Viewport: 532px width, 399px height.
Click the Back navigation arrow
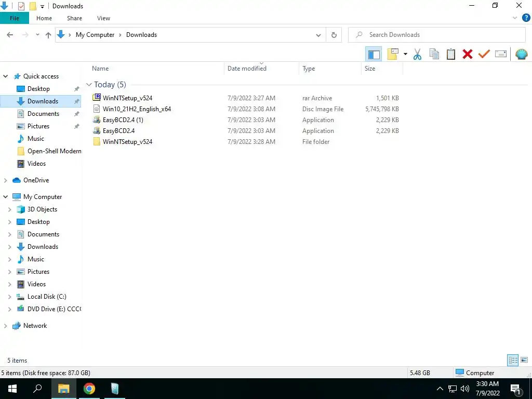tap(10, 35)
